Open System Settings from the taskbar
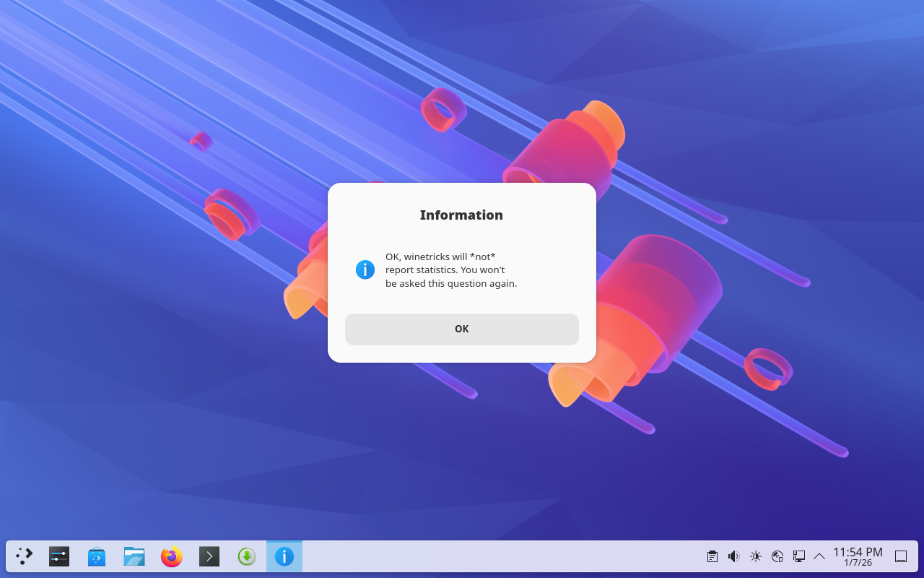Viewport: 924px width, 578px height. (59, 556)
